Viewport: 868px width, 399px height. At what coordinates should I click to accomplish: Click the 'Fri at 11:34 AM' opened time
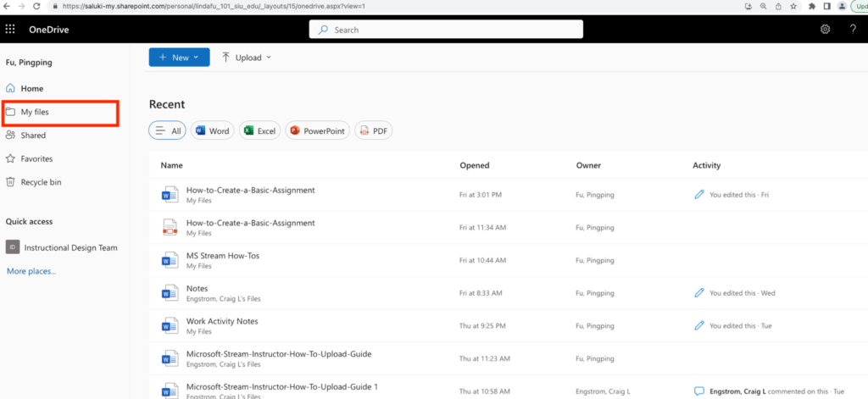(x=482, y=227)
